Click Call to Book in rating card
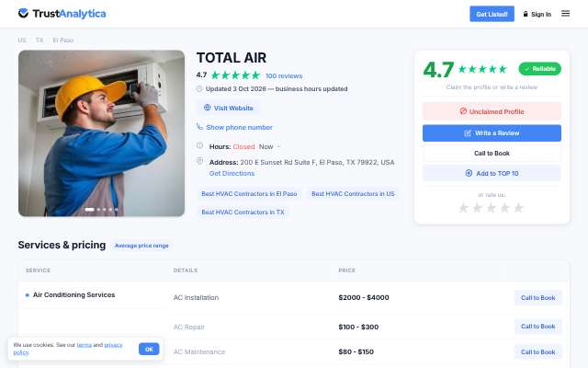The width and height of the screenshot is (588, 368). pos(492,154)
